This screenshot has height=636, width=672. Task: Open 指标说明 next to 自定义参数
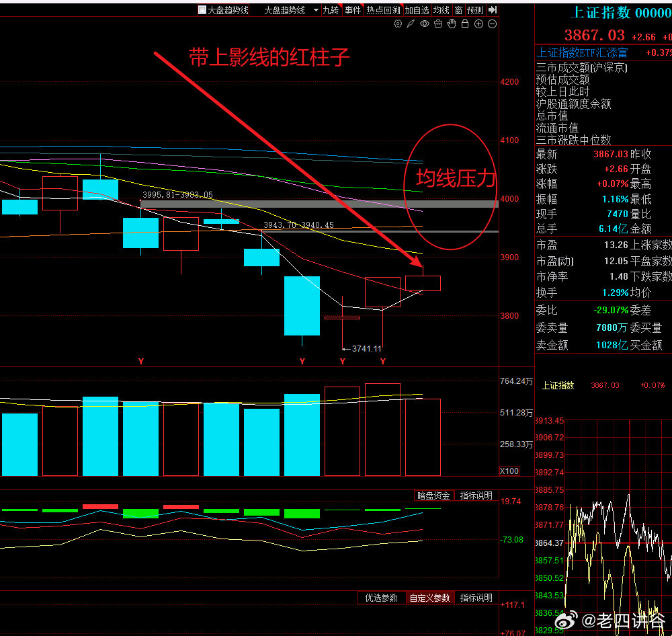pyautogui.click(x=476, y=598)
